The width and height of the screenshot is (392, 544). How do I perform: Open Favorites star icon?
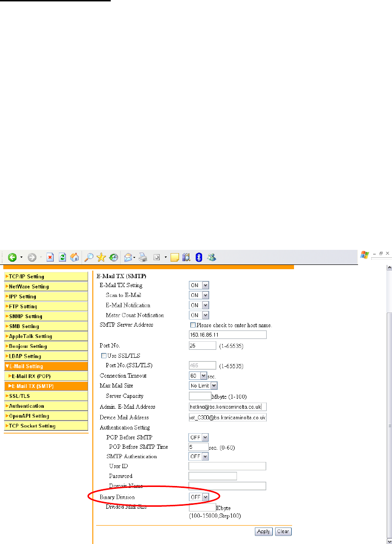pos(101,257)
